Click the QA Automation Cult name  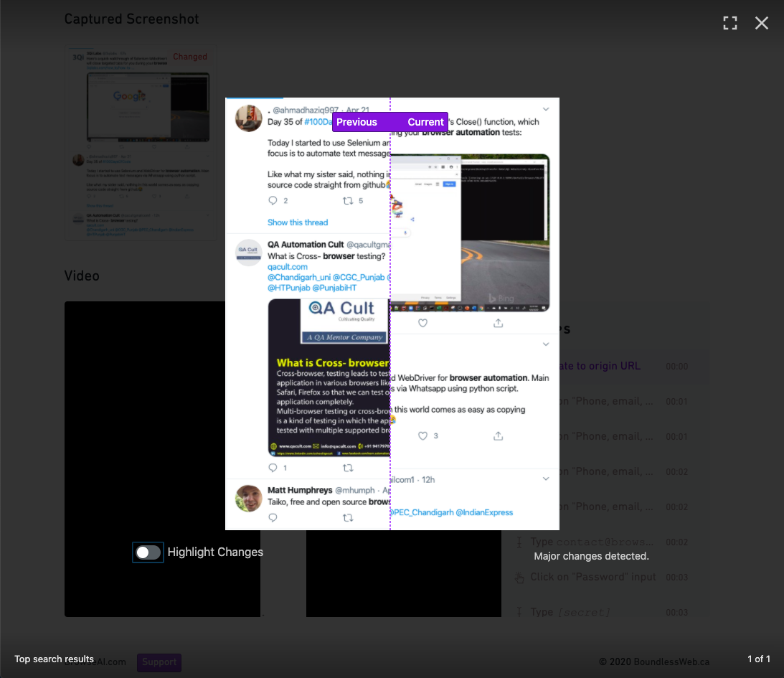coord(306,245)
